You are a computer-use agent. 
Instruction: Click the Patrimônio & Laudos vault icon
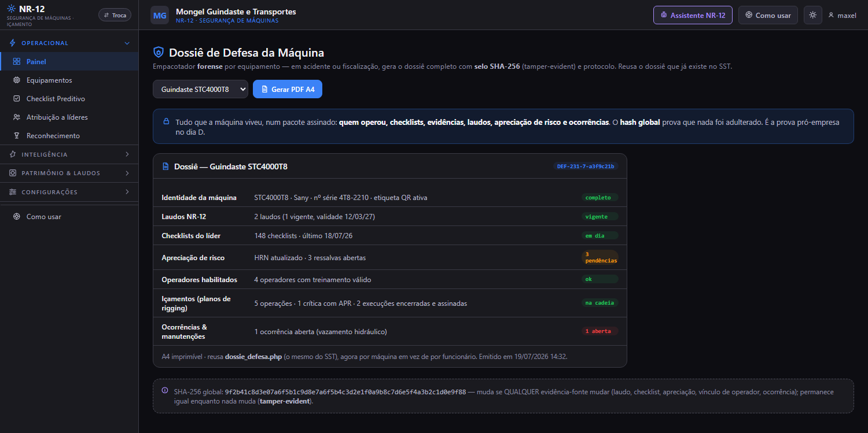[x=13, y=173]
